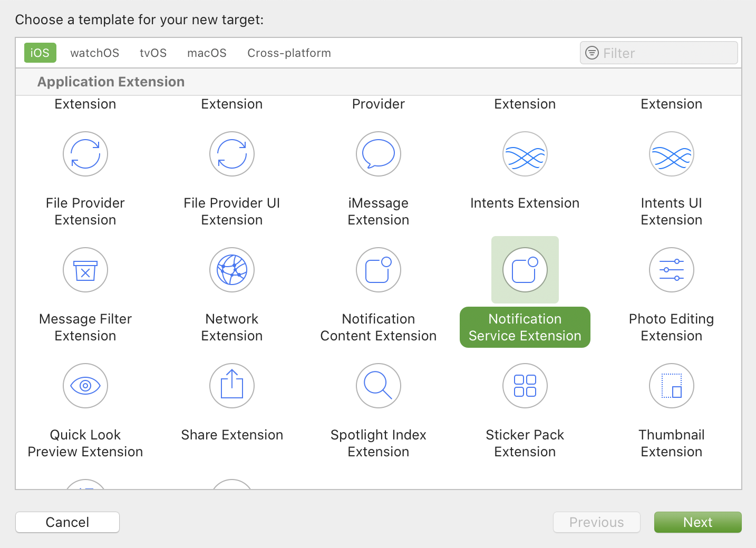Select the File Provider Extension icon
Viewport: 756px width, 548px height.
(x=85, y=154)
